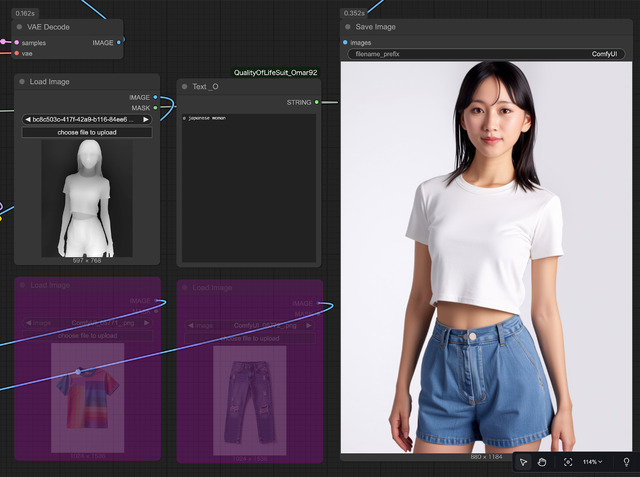Screen dimensions: 640x477
Task: Click choose file to upload in the top Load Image node
Action: tap(87, 132)
